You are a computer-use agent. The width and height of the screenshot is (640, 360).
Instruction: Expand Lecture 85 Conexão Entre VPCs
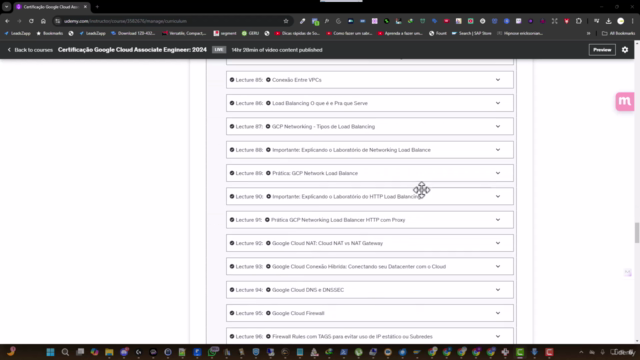point(498,80)
